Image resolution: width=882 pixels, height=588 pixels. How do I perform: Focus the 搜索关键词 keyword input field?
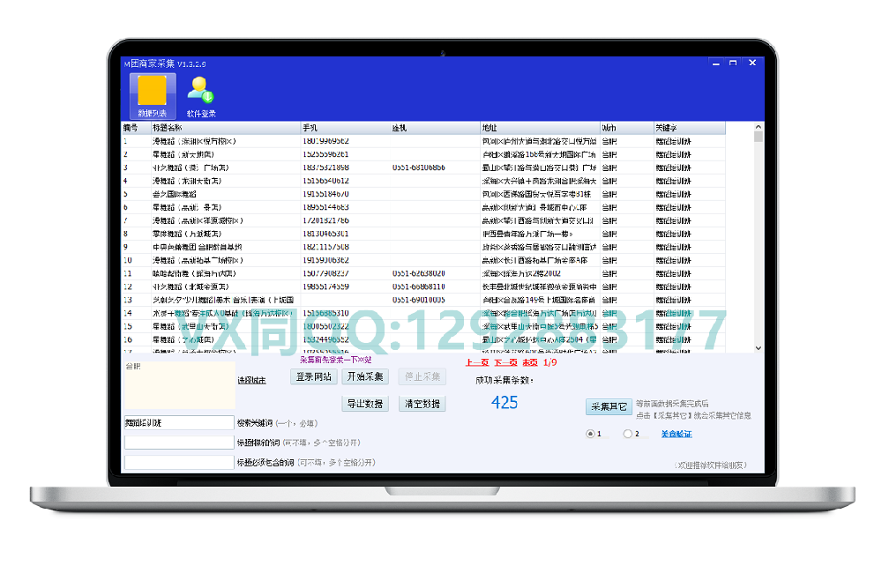[179, 423]
